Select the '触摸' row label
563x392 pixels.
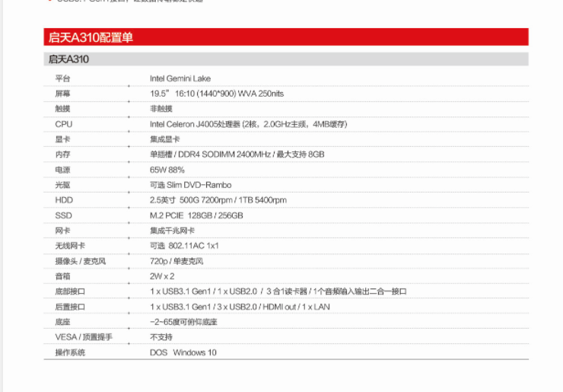click(62, 109)
